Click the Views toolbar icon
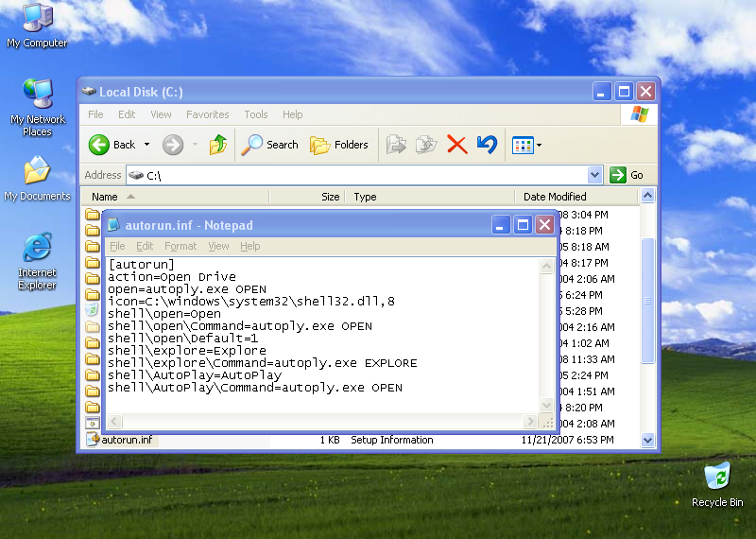The width and height of the screenshot is (756, 539). pyautogui.click(x=523, y=145)
